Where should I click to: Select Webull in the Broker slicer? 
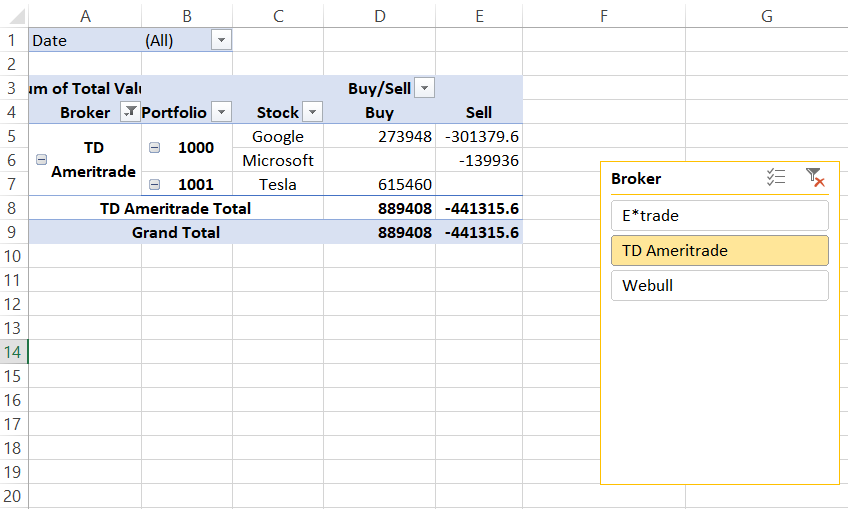pos(719,286)
